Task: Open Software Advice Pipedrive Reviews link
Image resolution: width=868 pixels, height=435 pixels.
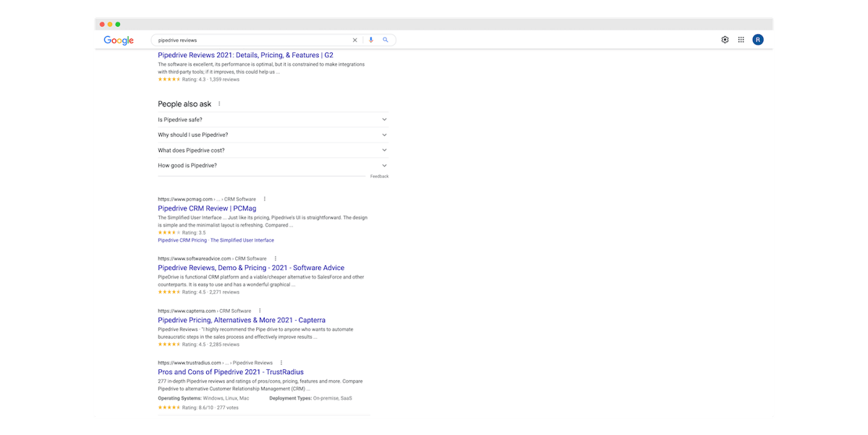Action: coord(251,268)
